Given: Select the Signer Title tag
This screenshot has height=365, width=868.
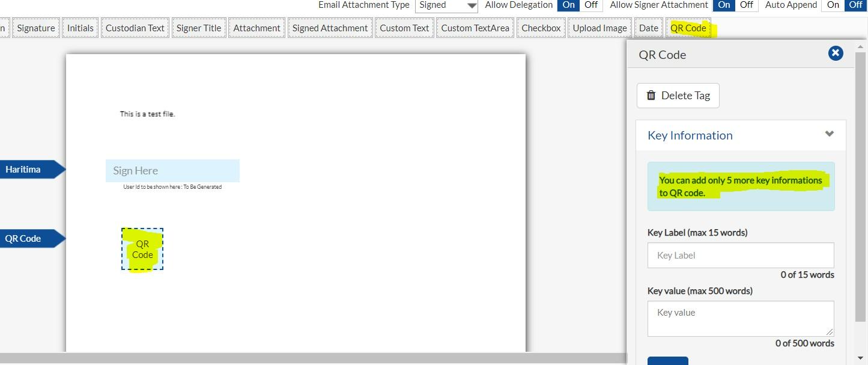Looking at the screenshot, I should [199, 28].
